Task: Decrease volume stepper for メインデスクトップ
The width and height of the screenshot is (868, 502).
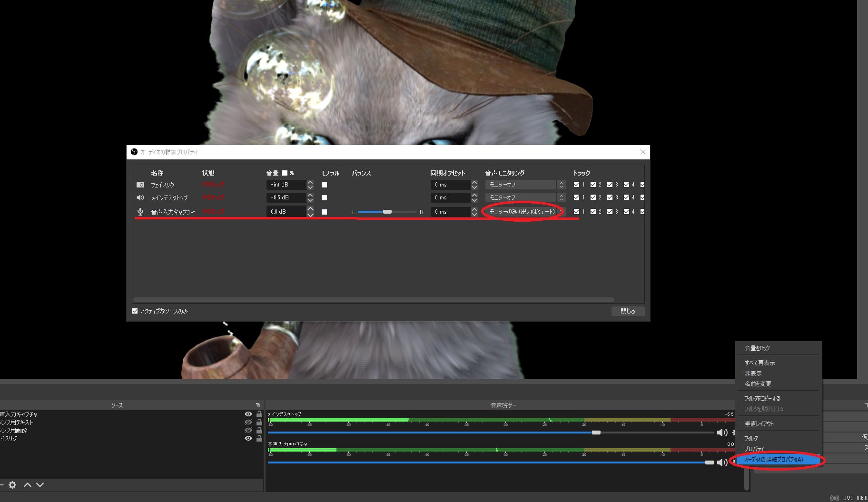Action: pos(310,200)
